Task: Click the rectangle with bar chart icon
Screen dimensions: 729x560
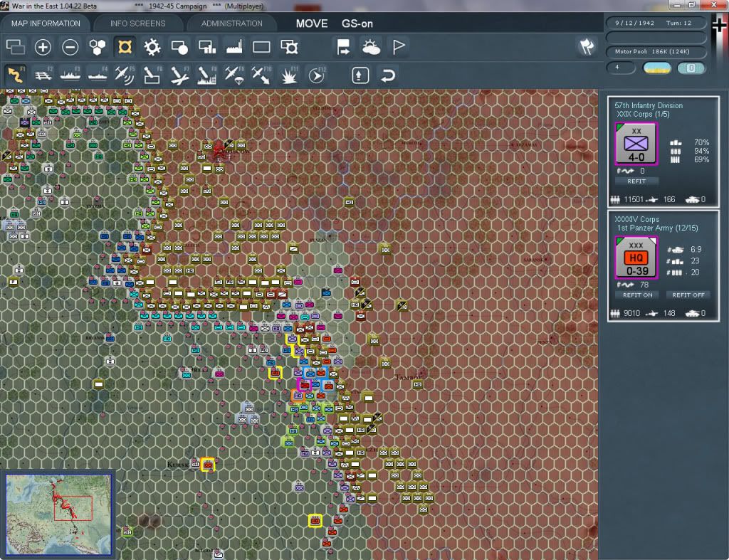Action: pos(207,47)
